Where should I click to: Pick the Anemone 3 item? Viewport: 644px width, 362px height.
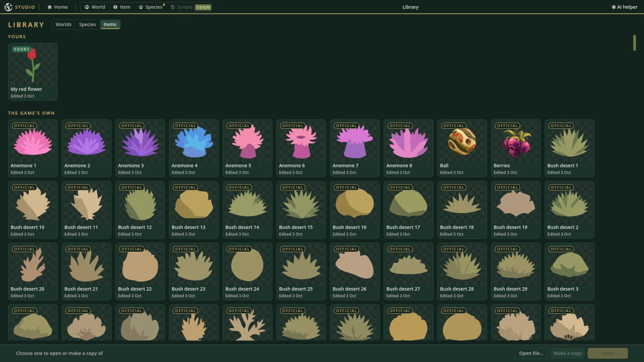tap(140, 148)
